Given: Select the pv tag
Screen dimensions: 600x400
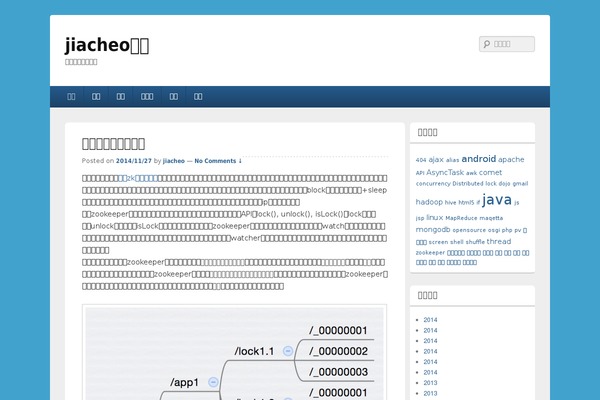Looking at the screenshot, I should pos(518,230).
